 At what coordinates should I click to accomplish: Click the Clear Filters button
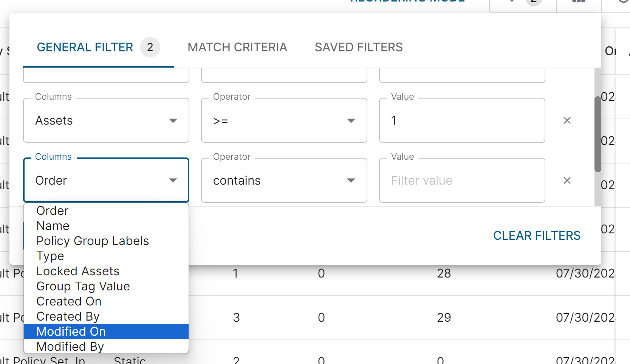(x=537, y=236)
